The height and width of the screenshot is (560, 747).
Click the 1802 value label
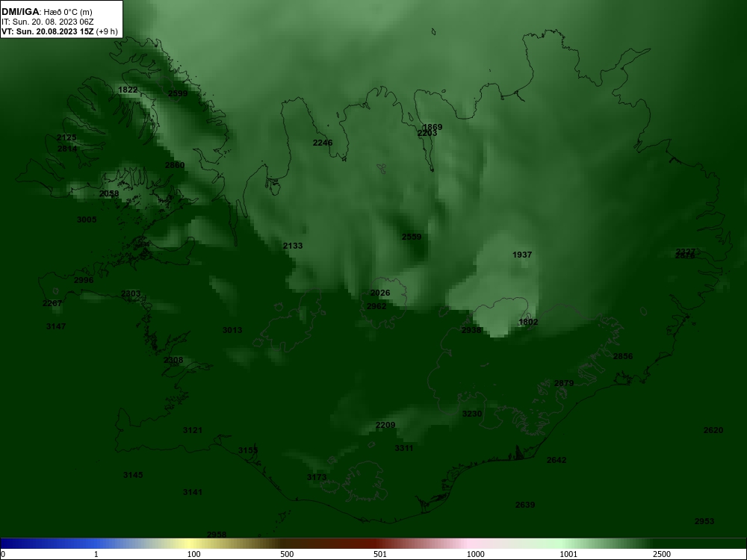pyautogui.click(x=528, y=322)
